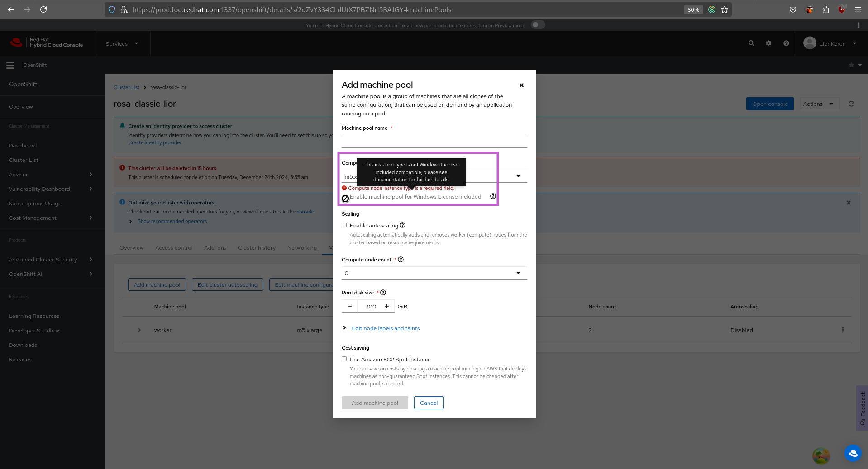Open Subscriptions Usage in the sidebar

tap(35, 204)
